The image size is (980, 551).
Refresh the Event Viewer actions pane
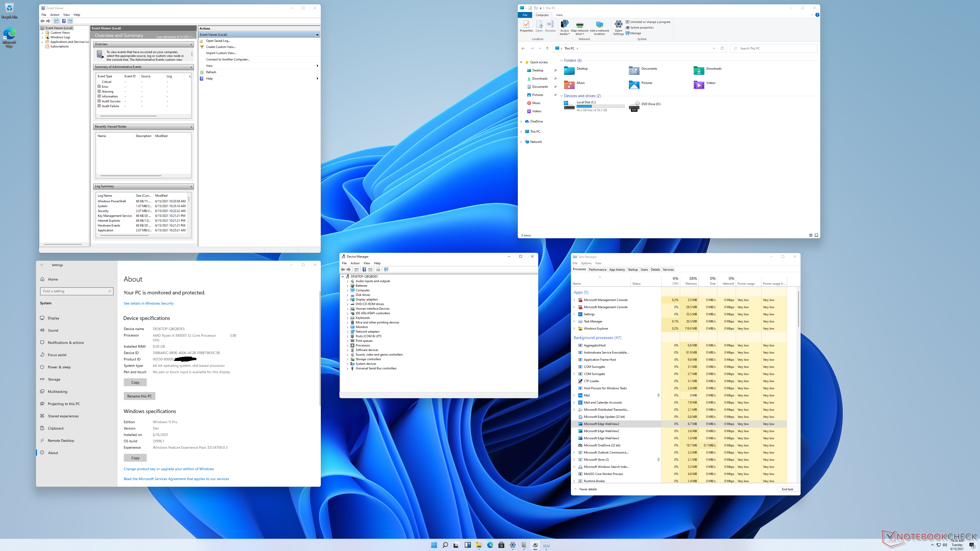pos(211,72)
